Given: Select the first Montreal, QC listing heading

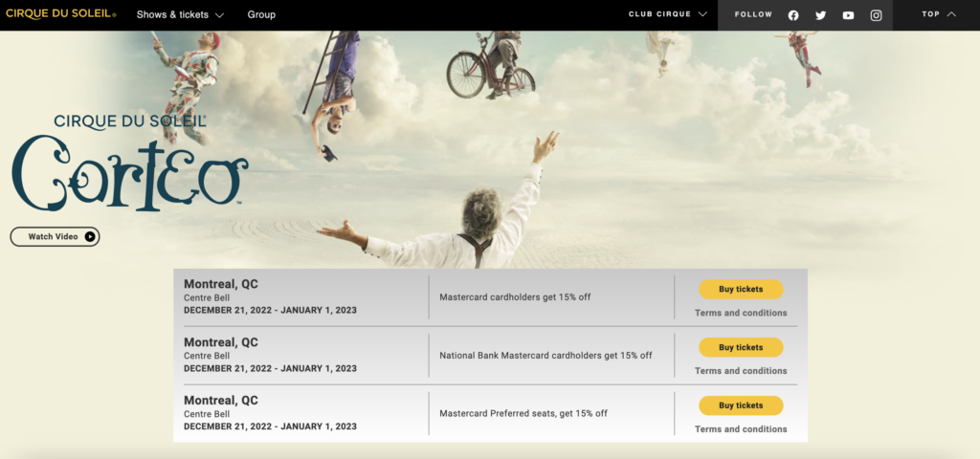Looking at the screenshot, I should pos(221,284).
